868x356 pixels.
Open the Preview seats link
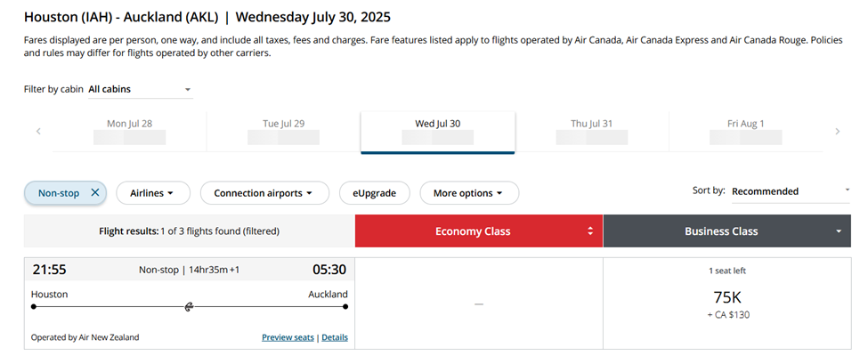click(x=288, y=338)
